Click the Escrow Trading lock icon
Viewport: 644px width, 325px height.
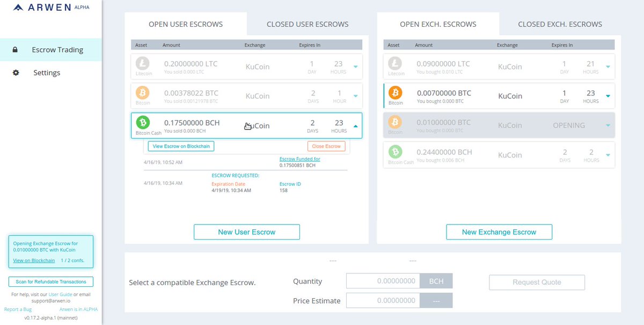pyautogui.click(x=16, y=50)
